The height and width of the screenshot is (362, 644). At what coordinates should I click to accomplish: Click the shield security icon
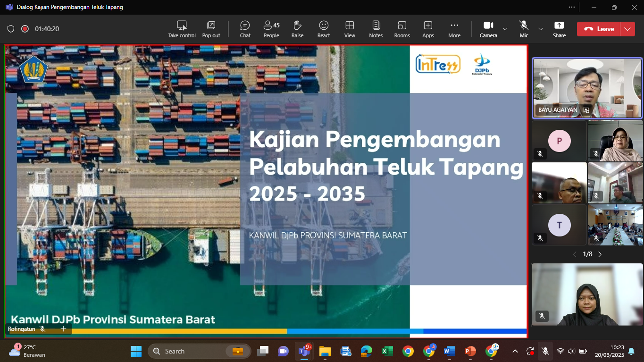click(11, 29)
